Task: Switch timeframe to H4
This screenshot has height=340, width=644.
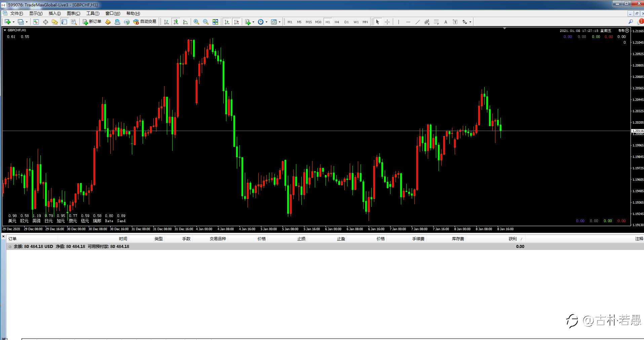Action: tap(337, 22)
